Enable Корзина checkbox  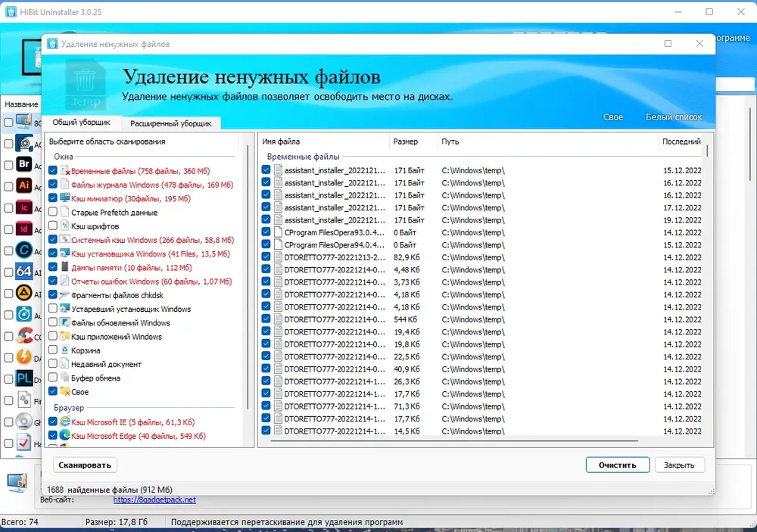[x=53, y=350]
